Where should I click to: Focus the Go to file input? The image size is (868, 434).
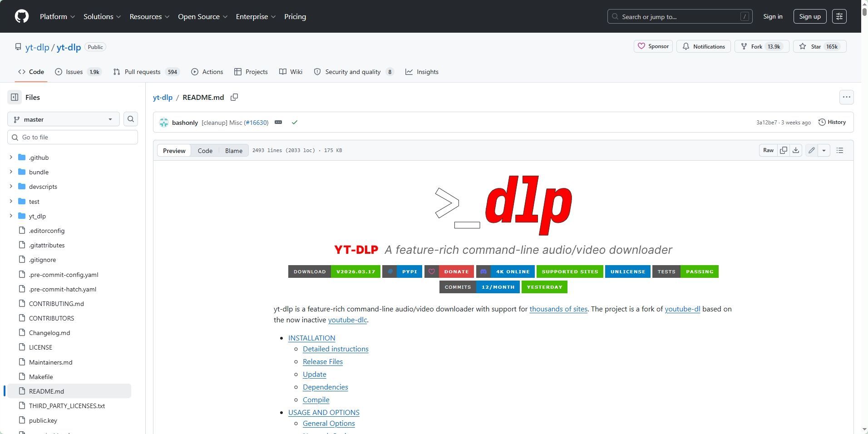click(x=73, y=137)
